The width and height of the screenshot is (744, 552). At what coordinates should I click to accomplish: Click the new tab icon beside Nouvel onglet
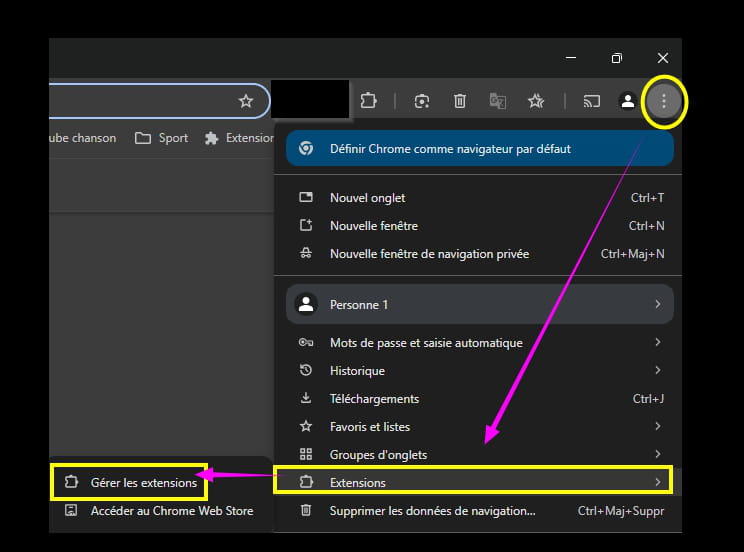pos(306,197)
